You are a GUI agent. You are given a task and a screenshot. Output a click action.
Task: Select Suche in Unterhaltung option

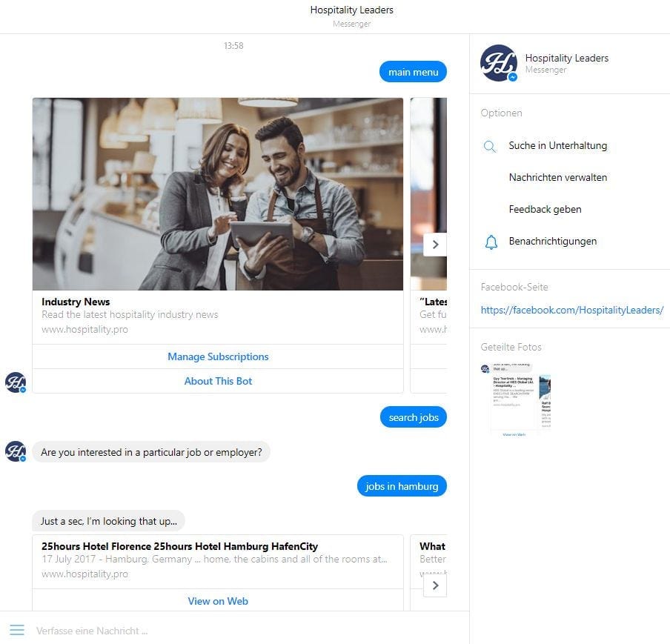coord(557,146)
